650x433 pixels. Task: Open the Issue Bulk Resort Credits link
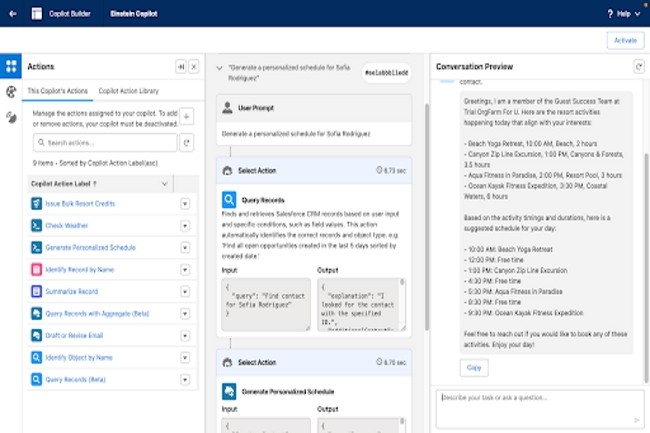point(80,203)
